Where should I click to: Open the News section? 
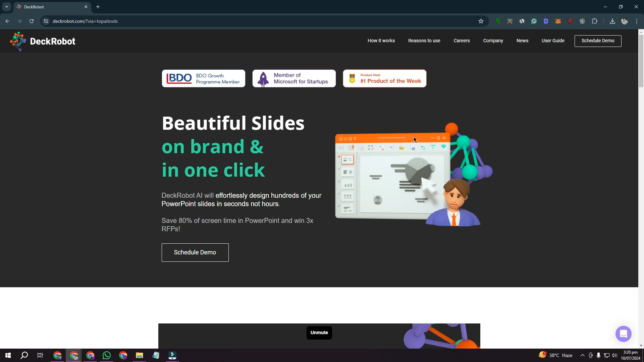[x=522, y=41]
